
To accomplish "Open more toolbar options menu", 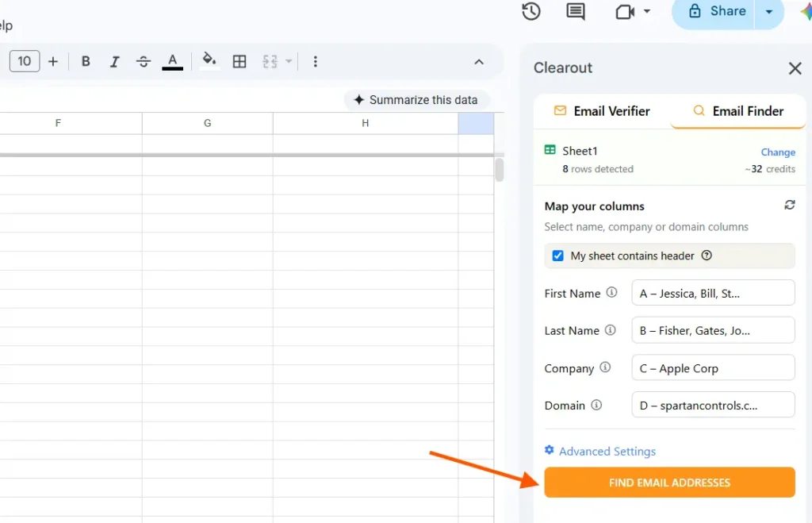I will [x=315, y=62].
